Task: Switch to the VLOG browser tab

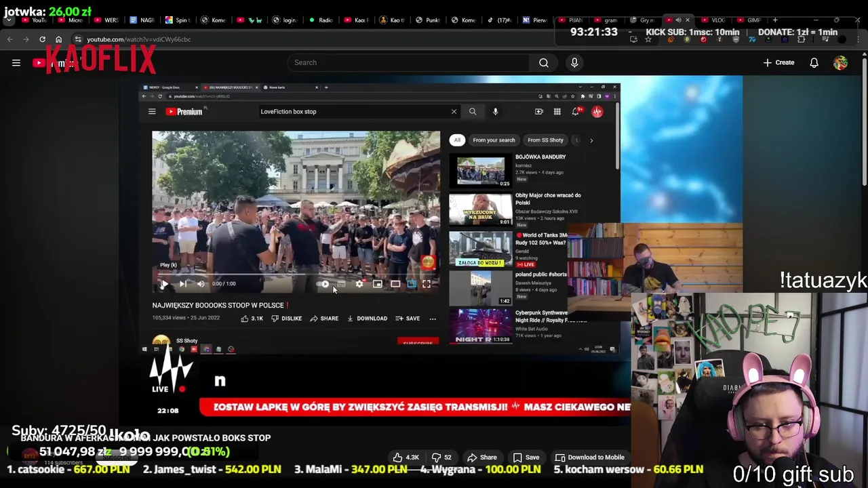Action: (x=713, y=20)
